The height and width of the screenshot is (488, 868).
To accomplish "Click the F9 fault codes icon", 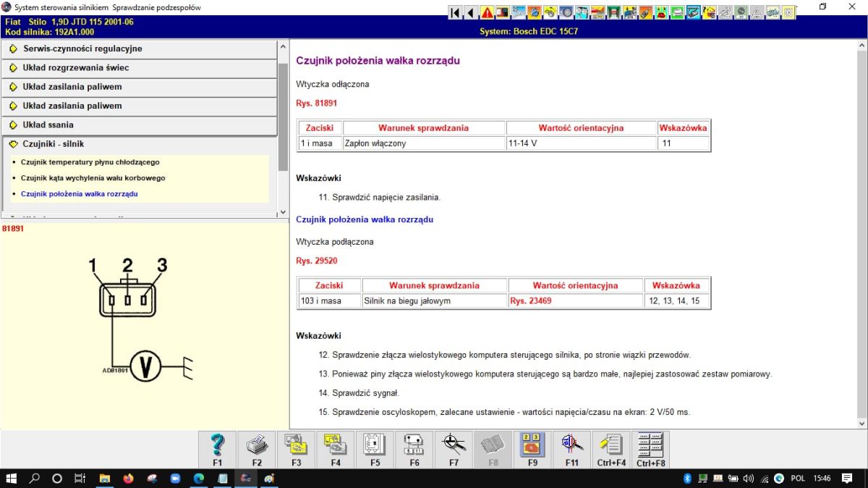I will pos(532,449).
